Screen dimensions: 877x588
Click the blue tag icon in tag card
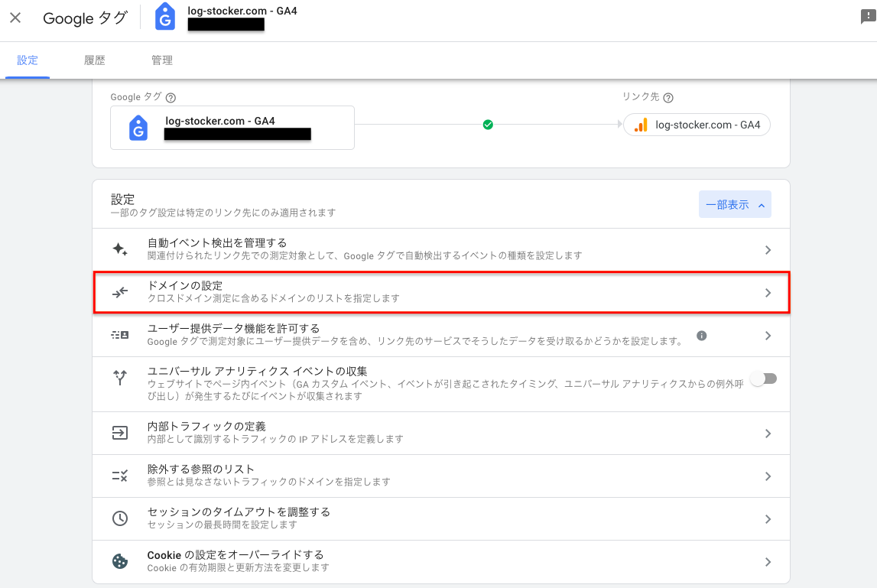pos(138,128)
